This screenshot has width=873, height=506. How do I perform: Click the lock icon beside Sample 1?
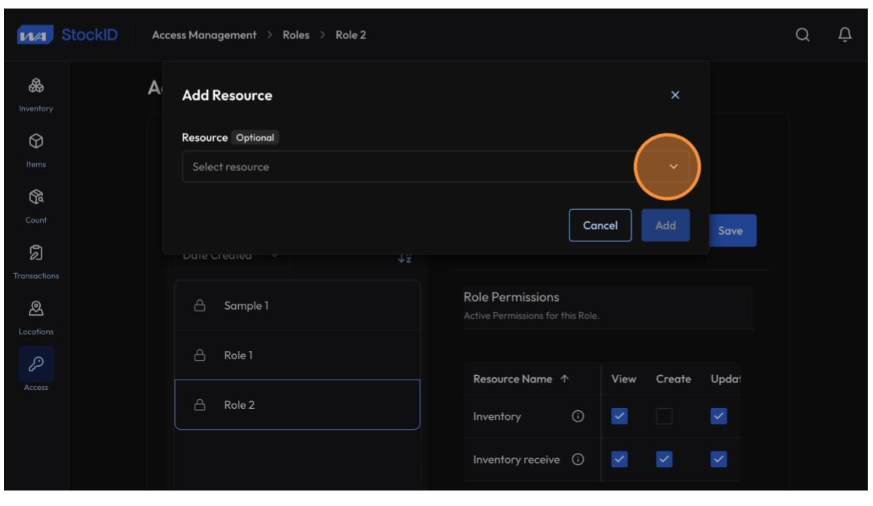(x=199, y=306)
